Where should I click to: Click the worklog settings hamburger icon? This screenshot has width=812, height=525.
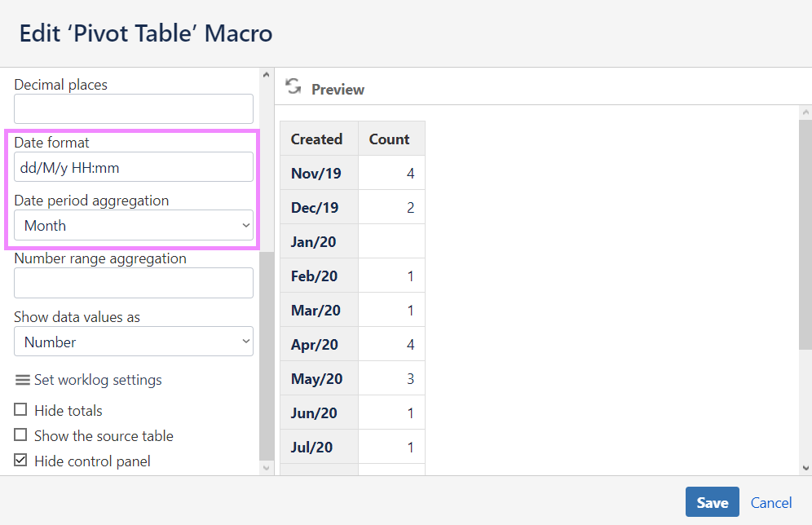pyautogui.click(x=23, y=380)
